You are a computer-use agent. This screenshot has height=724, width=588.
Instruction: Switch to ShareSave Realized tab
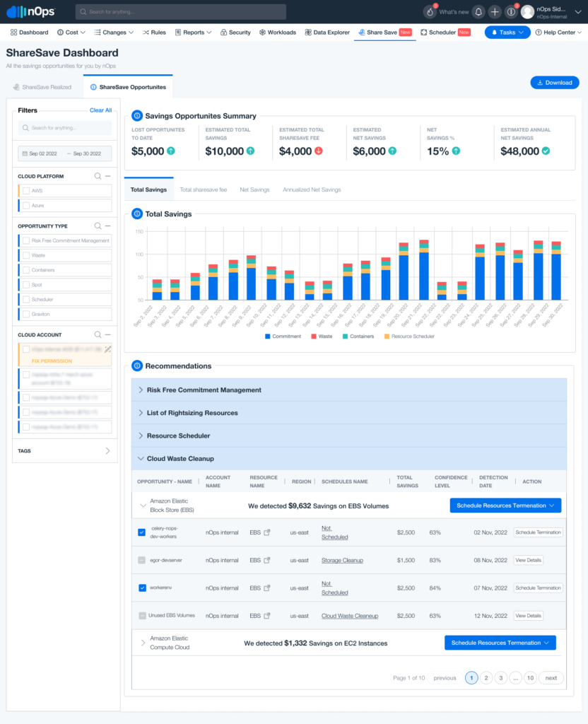[x=42, y=87]
